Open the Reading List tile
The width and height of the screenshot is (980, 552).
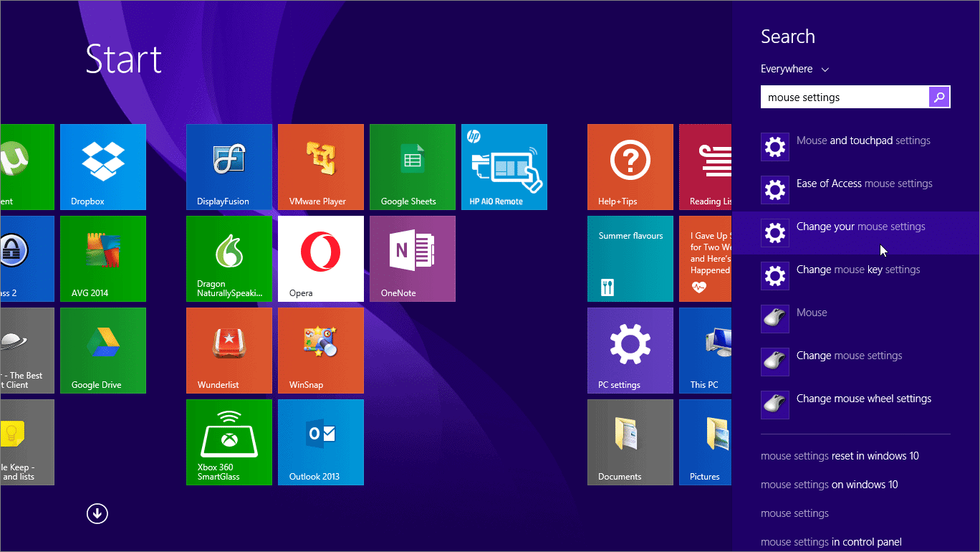tap(706, 167)
